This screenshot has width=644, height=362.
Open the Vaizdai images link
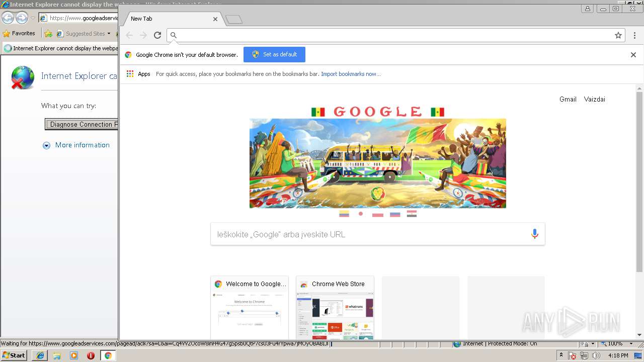click(594, 99)
